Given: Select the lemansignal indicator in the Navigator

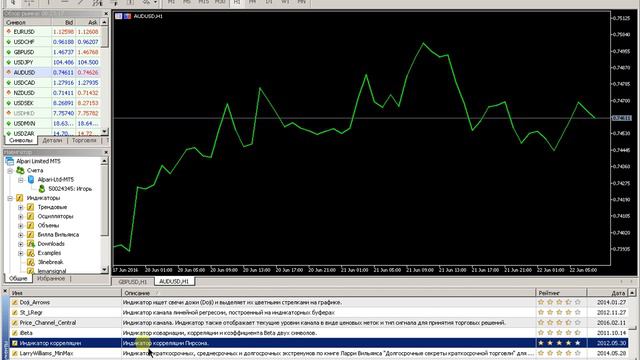Looking at the screenshot, I should pyautogui.click(x=51, y=271).
